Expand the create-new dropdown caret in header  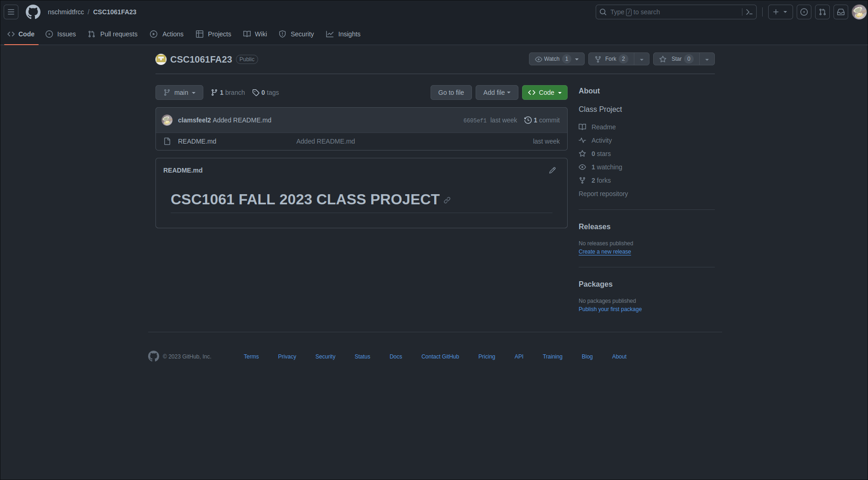click(x=785, y=12)
